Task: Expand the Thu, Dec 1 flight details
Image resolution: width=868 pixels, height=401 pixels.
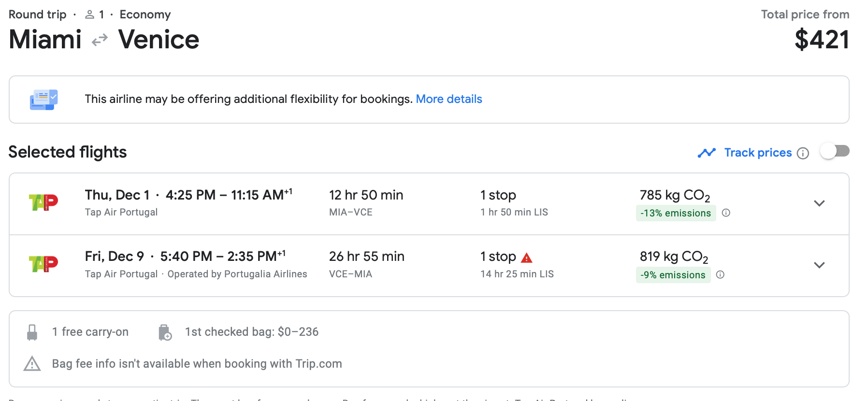Action: pyautogui.click(x=819, y=203)
